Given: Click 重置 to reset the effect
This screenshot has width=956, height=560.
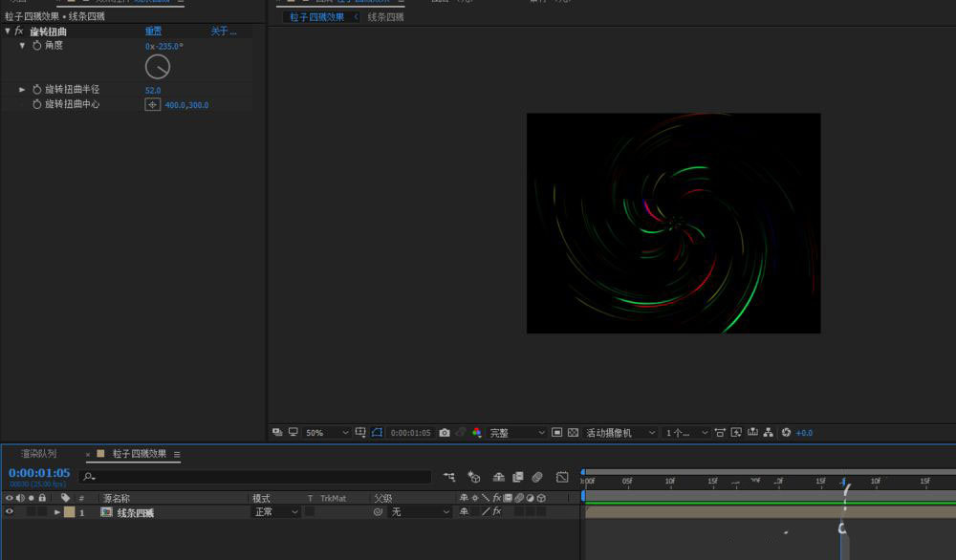Looking at the screenshot, I should click(153, 32).
